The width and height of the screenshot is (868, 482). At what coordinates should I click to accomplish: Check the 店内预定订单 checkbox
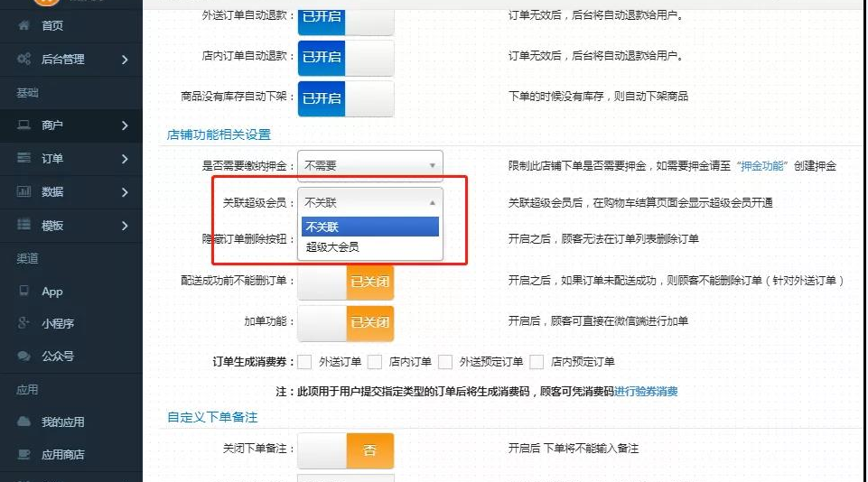coord(537,362)
